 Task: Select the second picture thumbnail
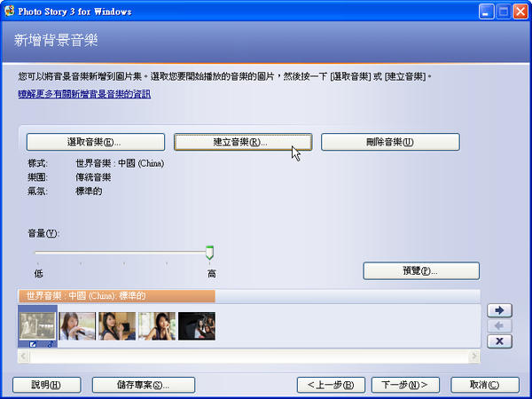pyautogui.click(x=77, y=326)
